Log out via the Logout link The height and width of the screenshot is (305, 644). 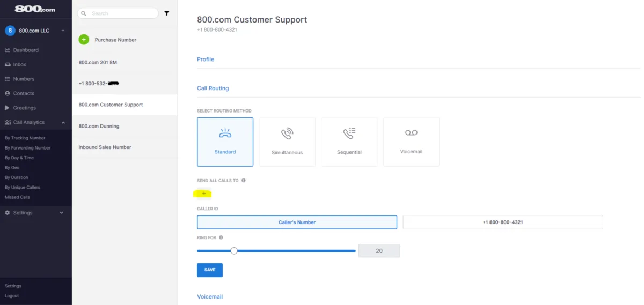pos(12,295)
